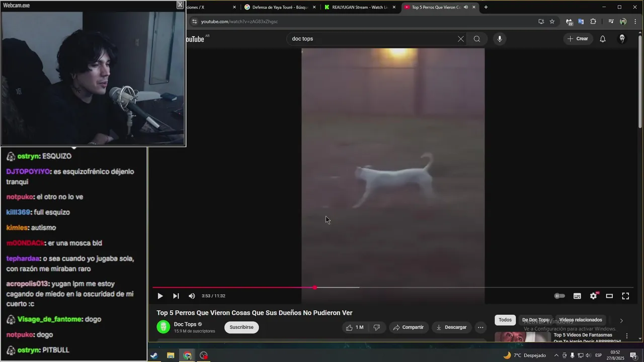Open Chrome profile avatar
The width and height of the screenshot is (644, 362).
[x=623, y=22]
